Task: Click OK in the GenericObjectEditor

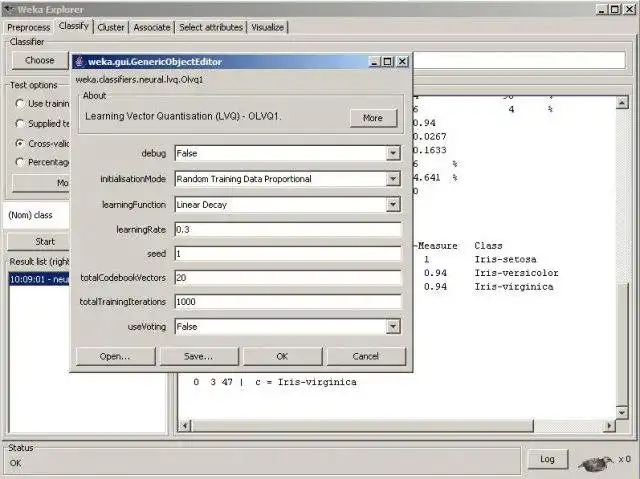Action: (282, 356)
